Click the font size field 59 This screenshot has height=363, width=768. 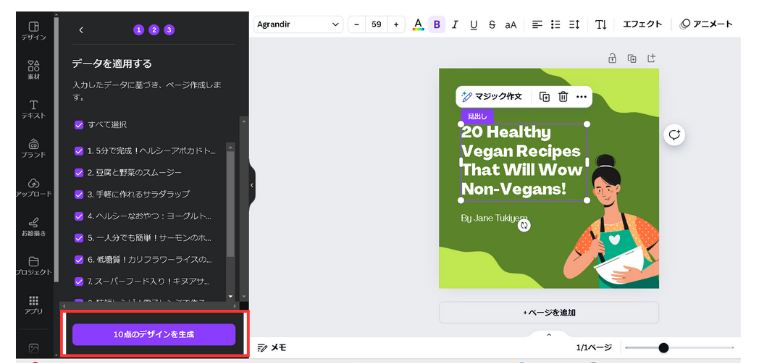(x=376, y=24)
